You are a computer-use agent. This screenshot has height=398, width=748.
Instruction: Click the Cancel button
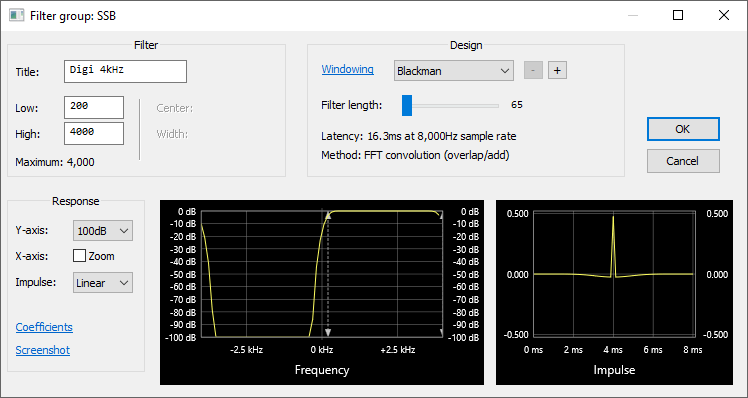pos(683,161)
